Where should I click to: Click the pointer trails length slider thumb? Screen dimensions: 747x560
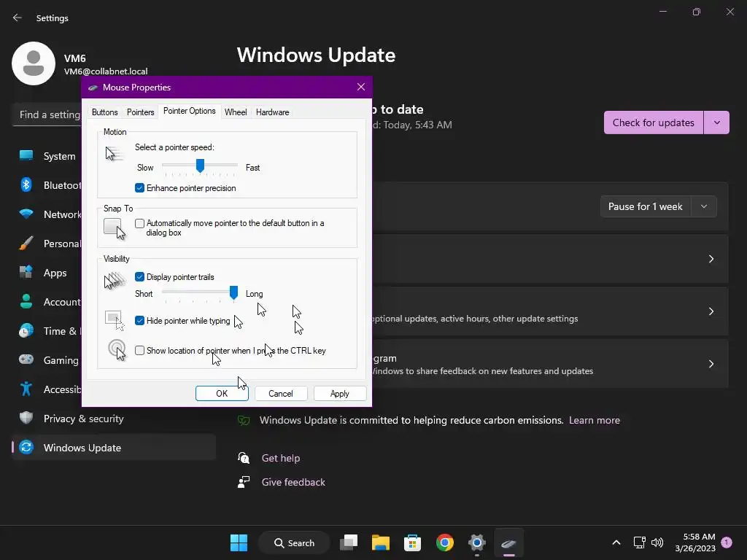pos(233,292)
